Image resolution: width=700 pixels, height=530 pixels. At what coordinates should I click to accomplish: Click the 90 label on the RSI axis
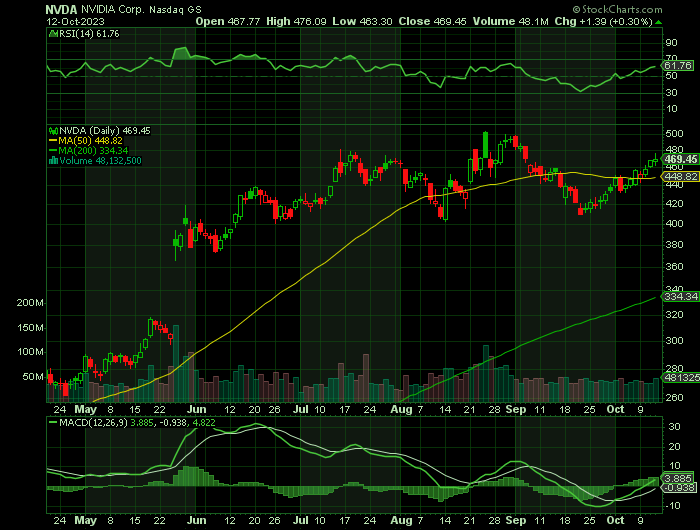(671, 43)
